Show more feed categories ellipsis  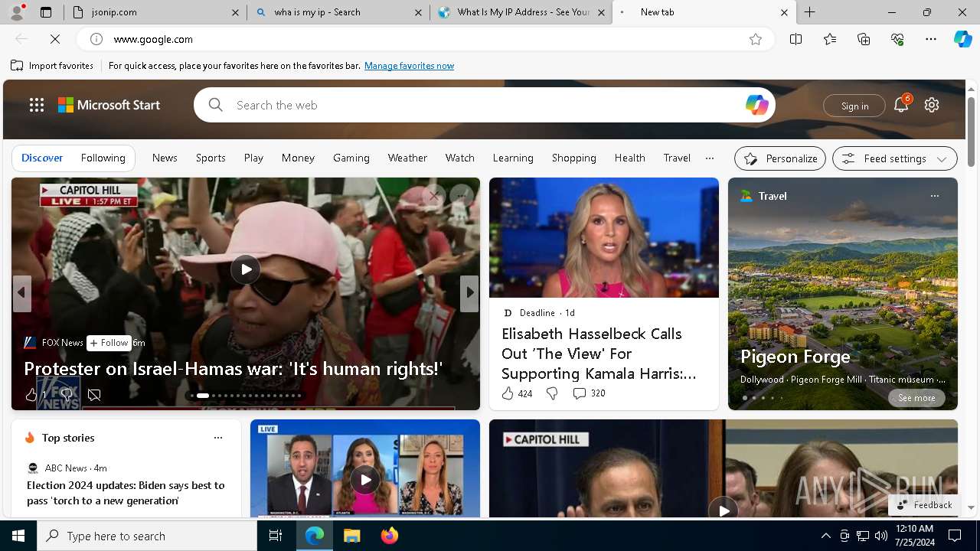(710, 158)
